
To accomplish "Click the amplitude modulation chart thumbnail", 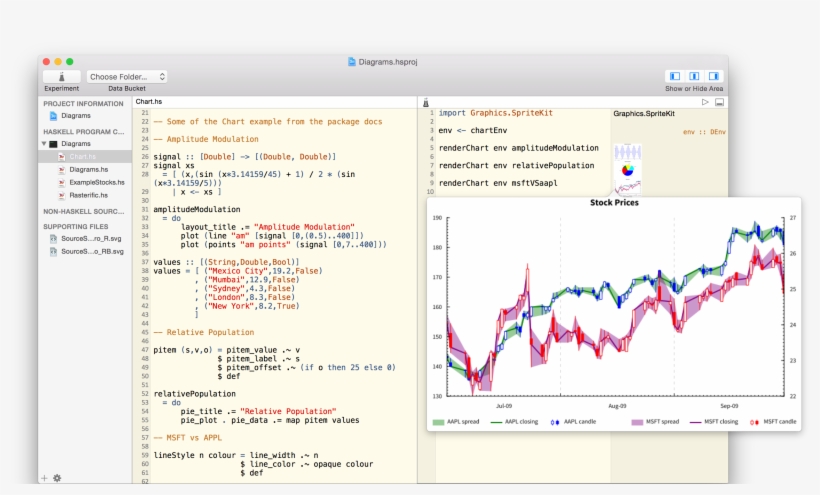I will click(627, 150).
